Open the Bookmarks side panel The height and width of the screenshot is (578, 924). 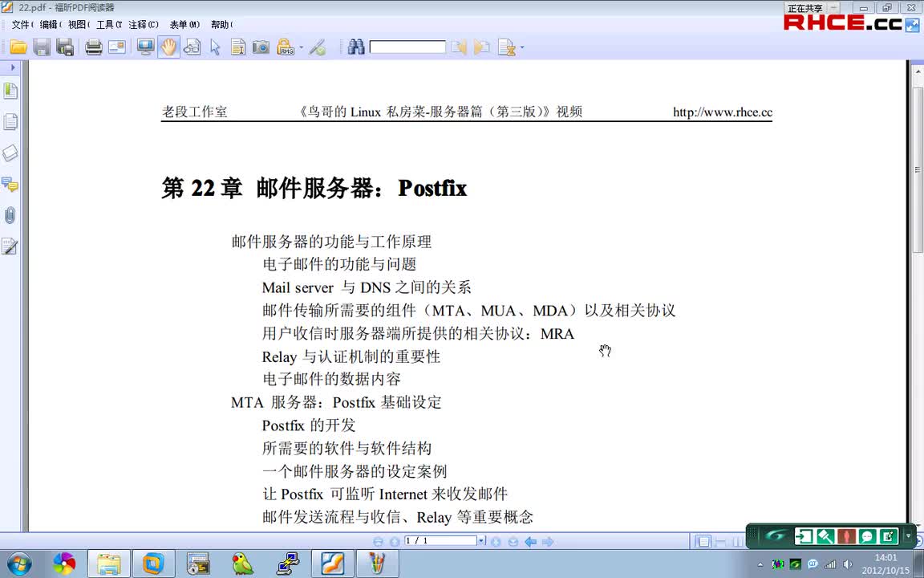point(10,91)
